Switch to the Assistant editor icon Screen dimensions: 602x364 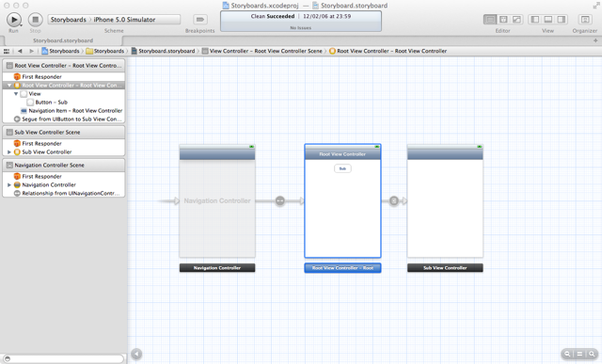pyautogui.click(x=503, y=19)
